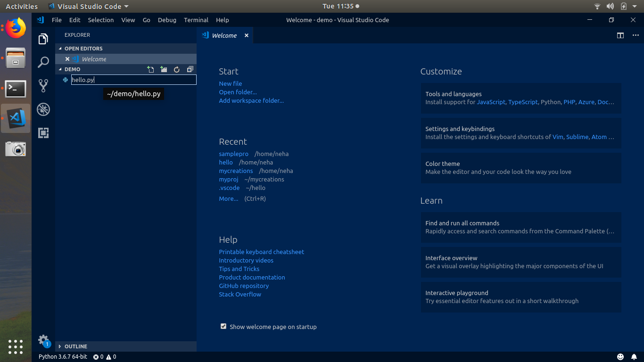
Task: Open notifications bell in status bar
Action: point(634,357)
